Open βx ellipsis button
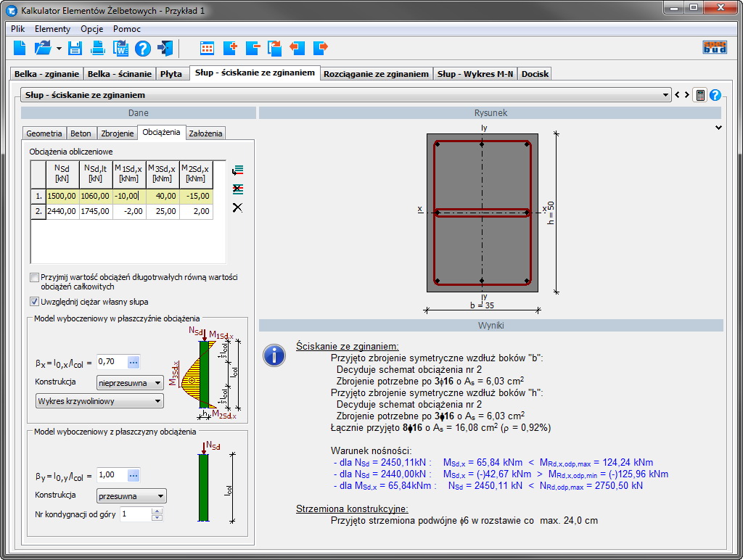The image size is (743, 560). coord(134,362)
